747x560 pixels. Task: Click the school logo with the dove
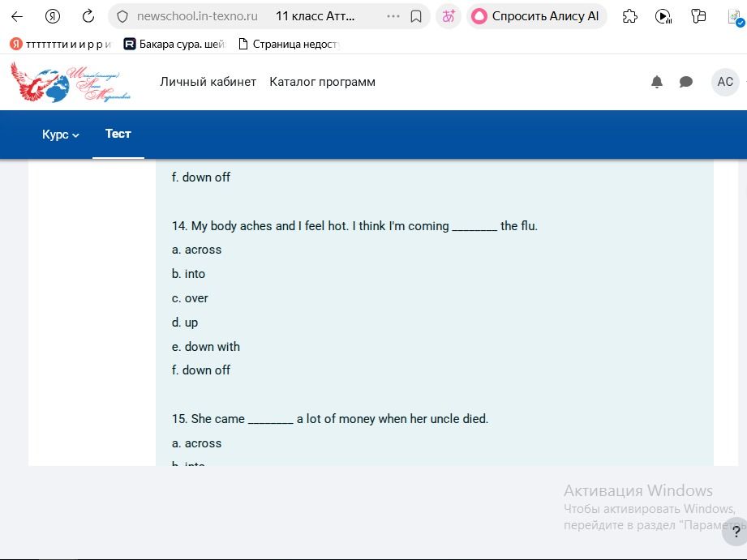pos(71,82)
